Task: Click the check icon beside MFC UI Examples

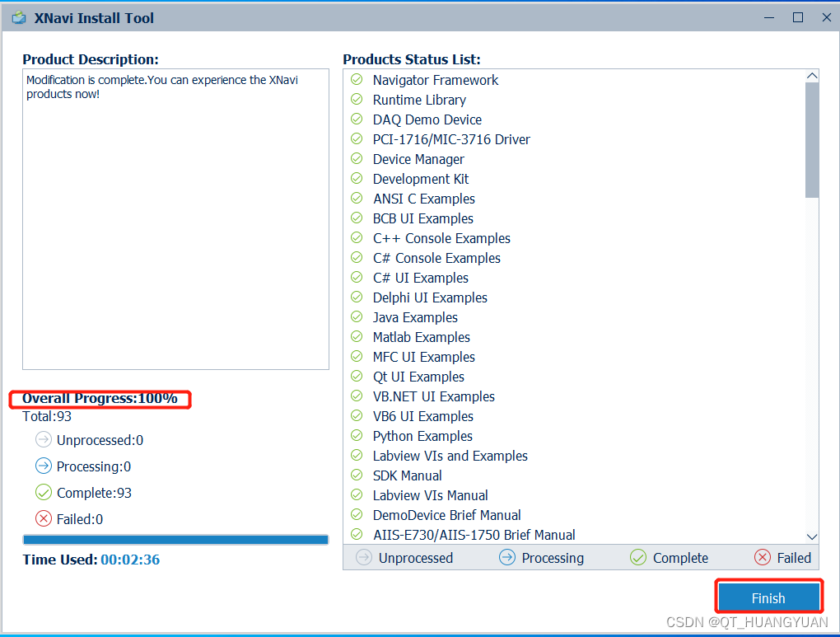Action: (357, 357)
